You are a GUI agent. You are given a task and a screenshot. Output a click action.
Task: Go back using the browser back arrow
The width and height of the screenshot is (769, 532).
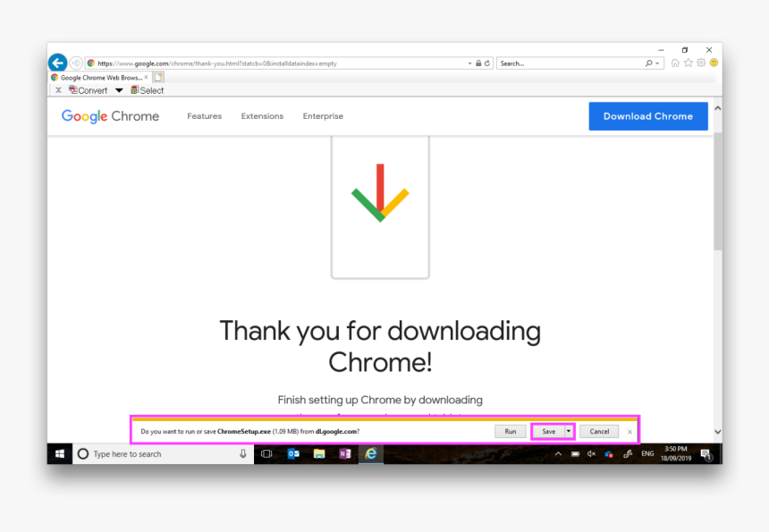[x=58, y=63]
